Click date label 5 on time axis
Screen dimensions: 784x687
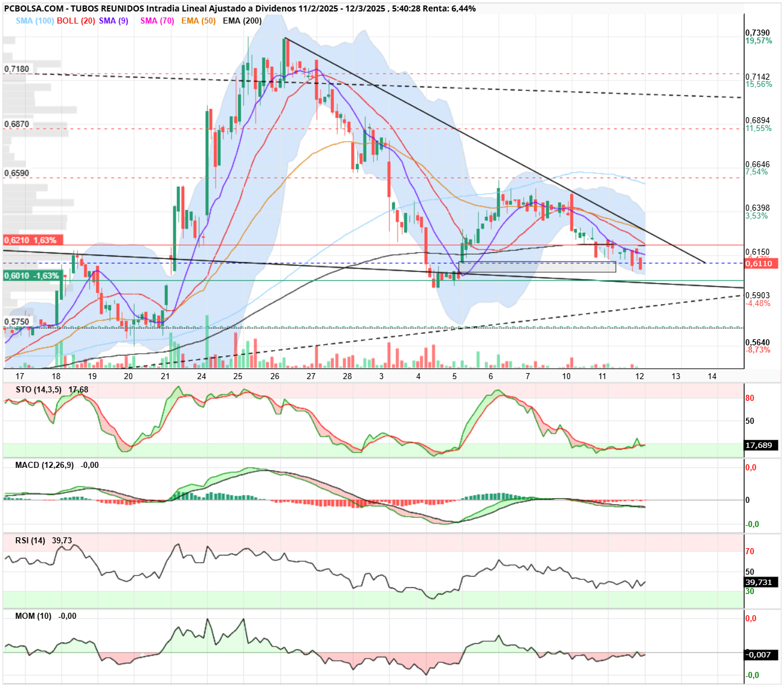[455, 376]
